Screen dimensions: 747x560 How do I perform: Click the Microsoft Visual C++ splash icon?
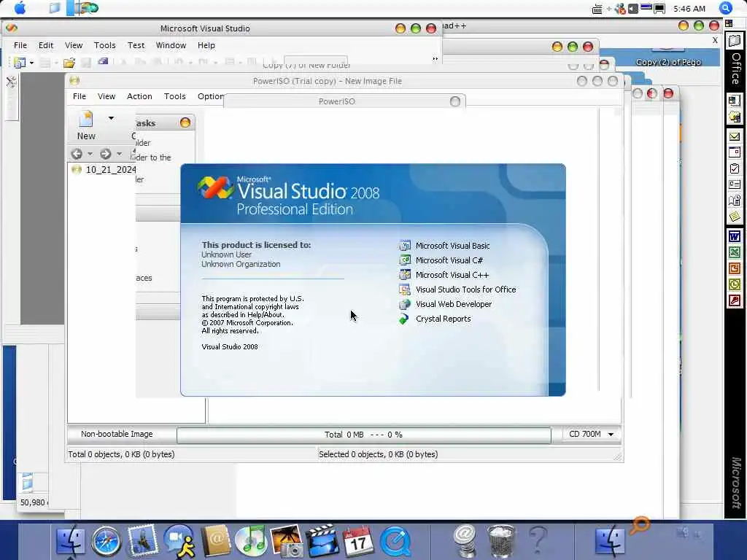404,275
